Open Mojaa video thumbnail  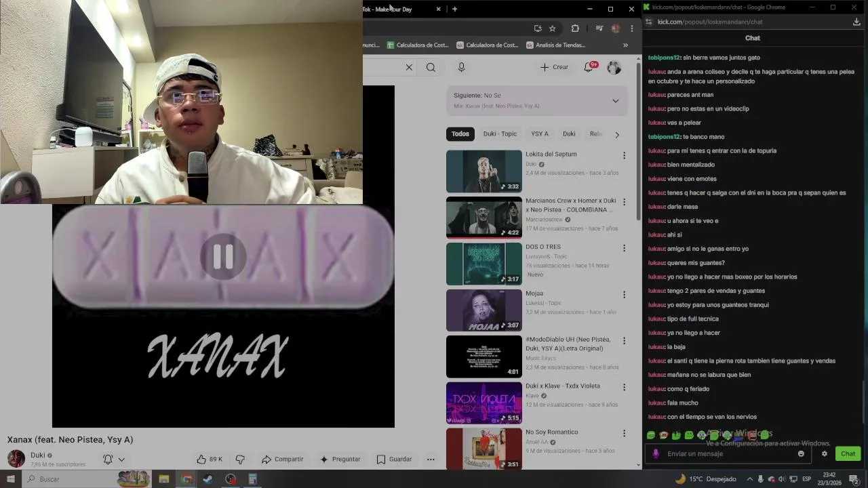pos(484,310)
